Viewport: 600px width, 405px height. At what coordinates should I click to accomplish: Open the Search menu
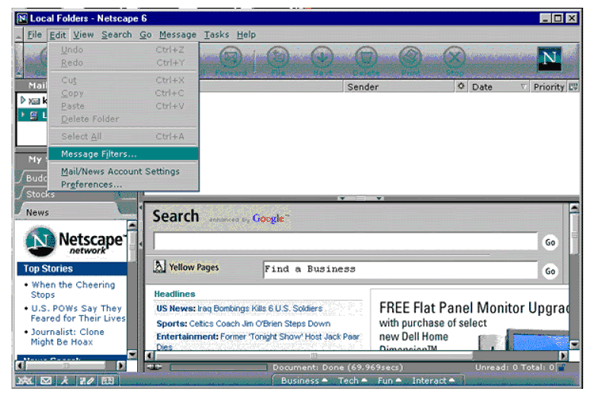tap(116, 35)
